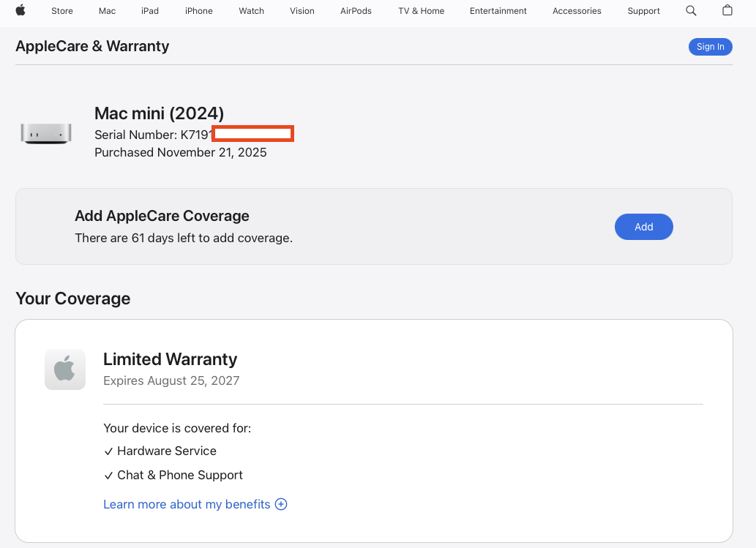Open the iPad menu item

pyautogui.click(x=150, y=10)
